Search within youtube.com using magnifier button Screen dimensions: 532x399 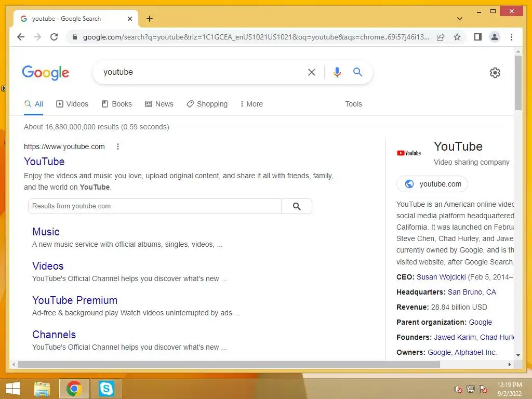coord(297,206)
